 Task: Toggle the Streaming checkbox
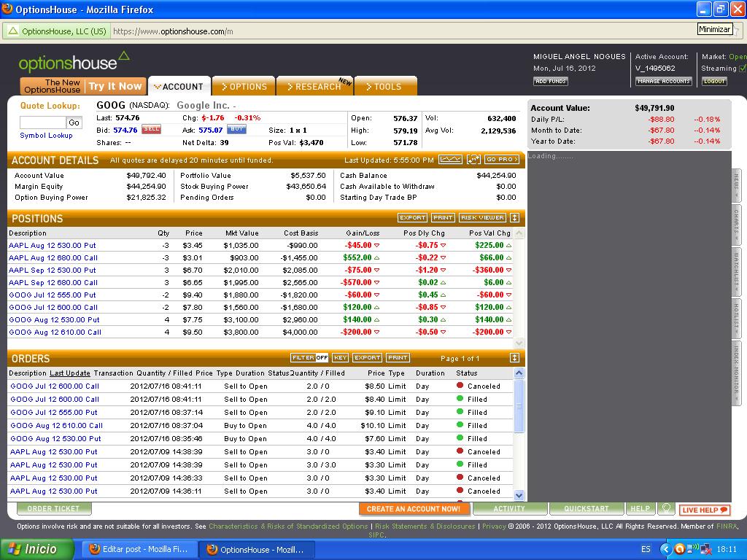click(x=743, y=68)
